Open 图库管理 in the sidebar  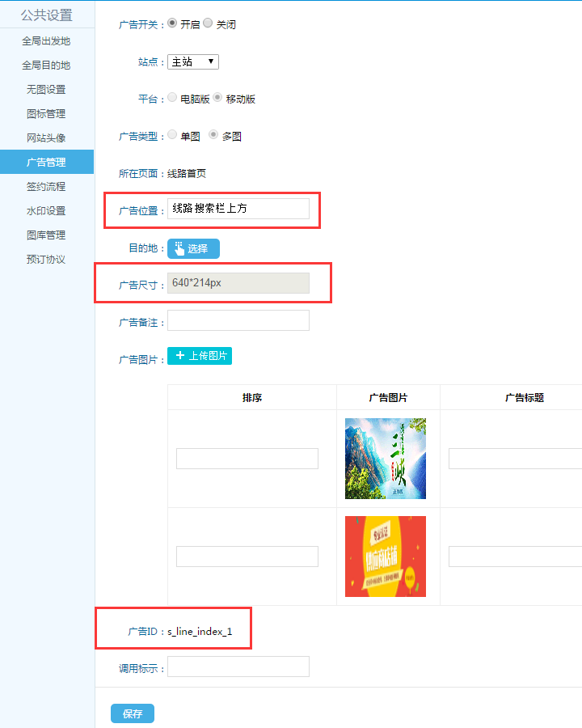click(46, 235)
